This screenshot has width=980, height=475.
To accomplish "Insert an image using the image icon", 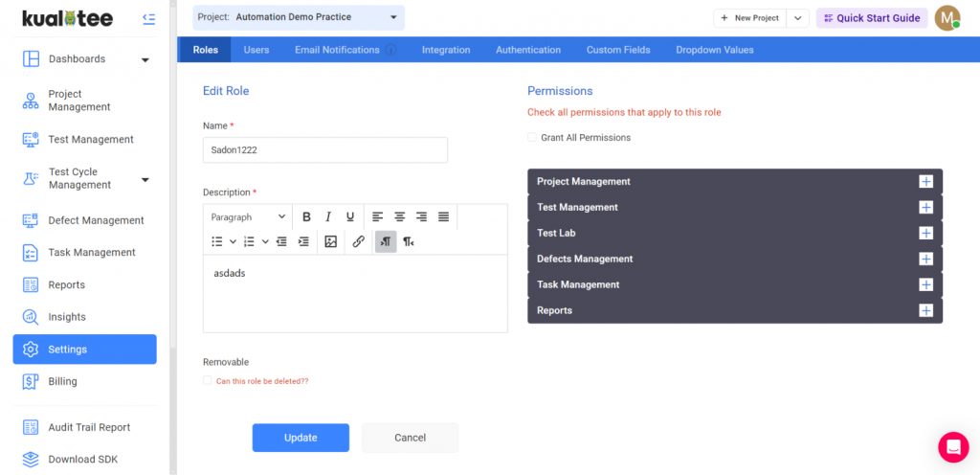I will pyautogui.click(x=330, y=242).
